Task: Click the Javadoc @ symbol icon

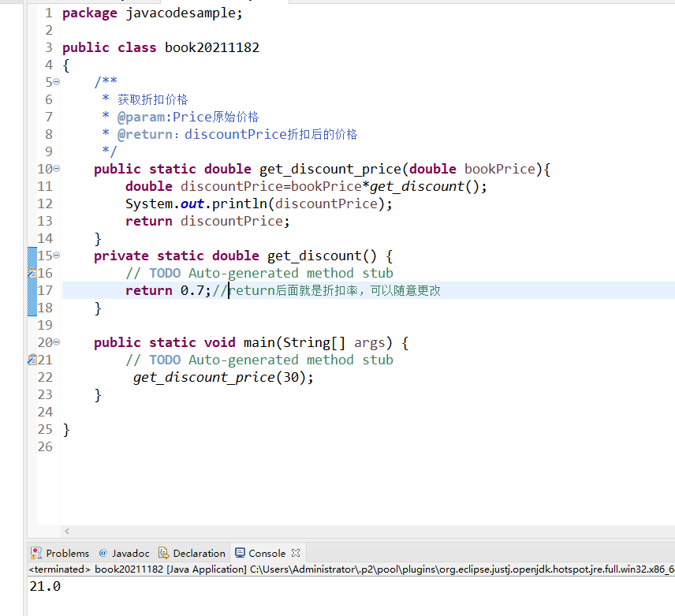Action: tap(103, 553)
